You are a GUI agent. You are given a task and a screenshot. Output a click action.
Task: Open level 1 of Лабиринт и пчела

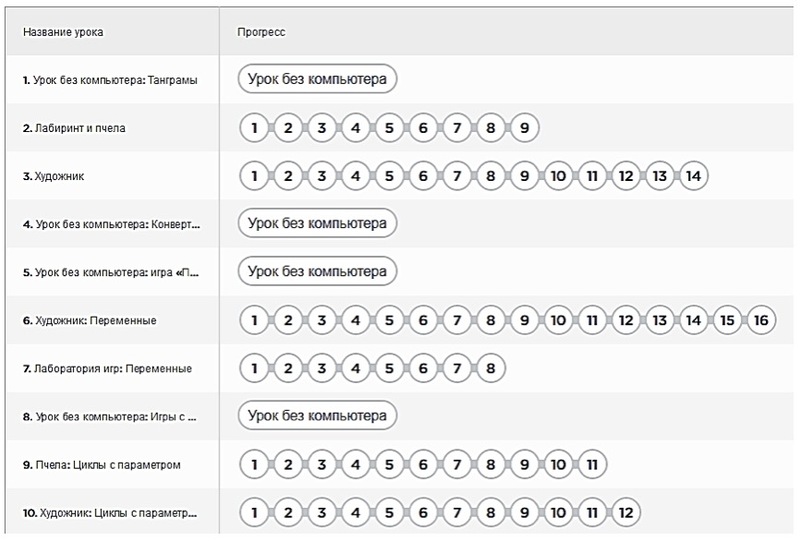[x=254, y=128]
